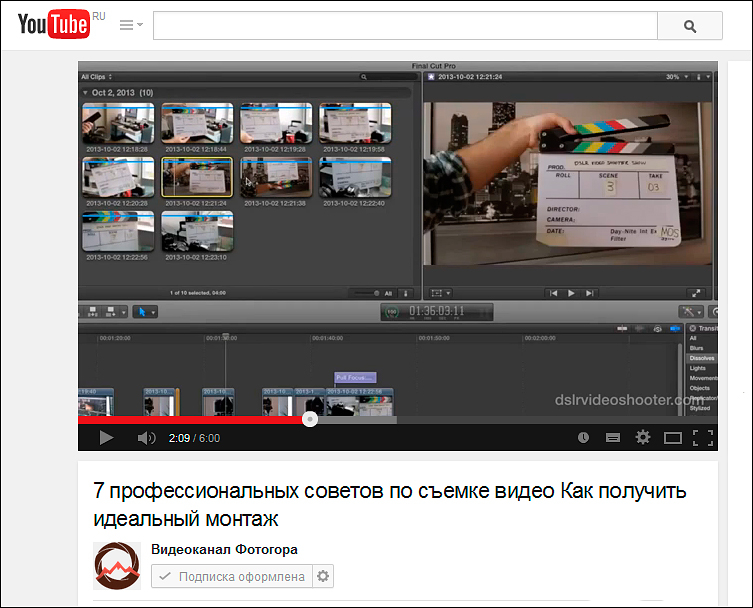
Task: Select the Objects transition category
Action: (699, 388)
